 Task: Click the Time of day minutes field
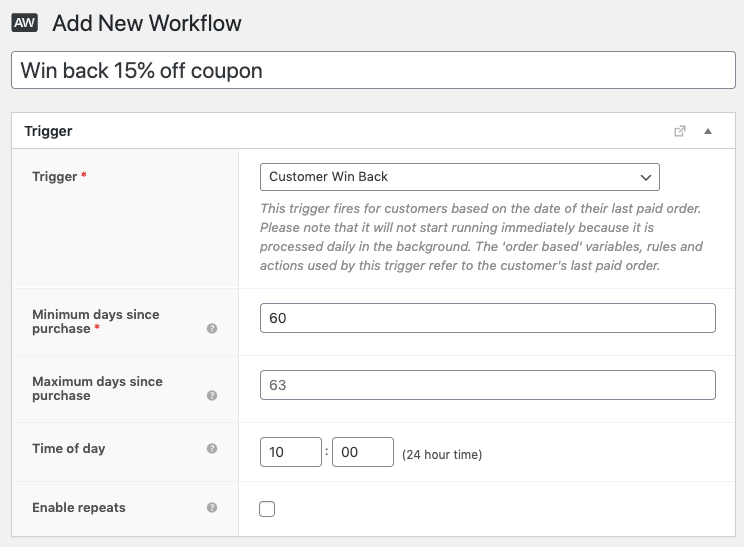pos(363,452)
